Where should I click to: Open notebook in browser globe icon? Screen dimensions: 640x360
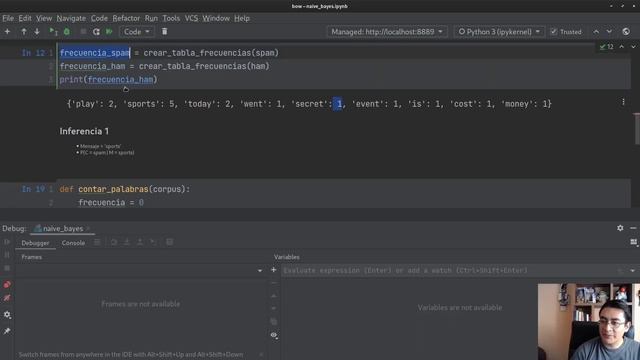click(x=626, y=31)
